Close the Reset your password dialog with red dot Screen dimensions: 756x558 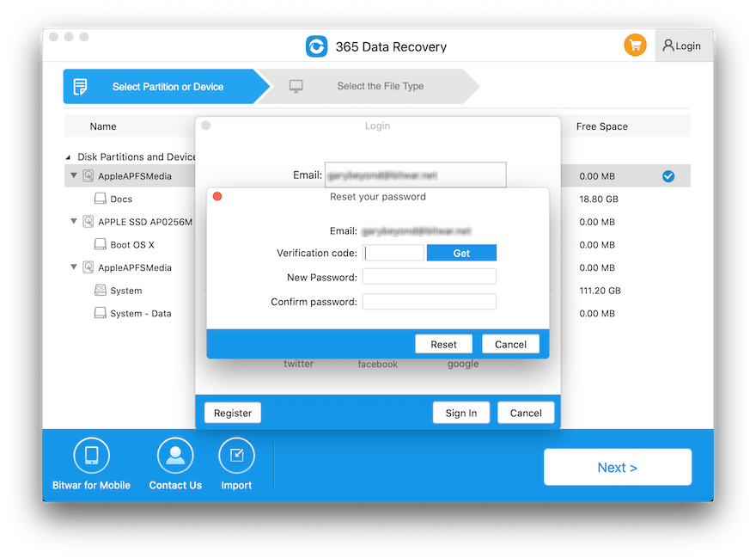[217, 196]
